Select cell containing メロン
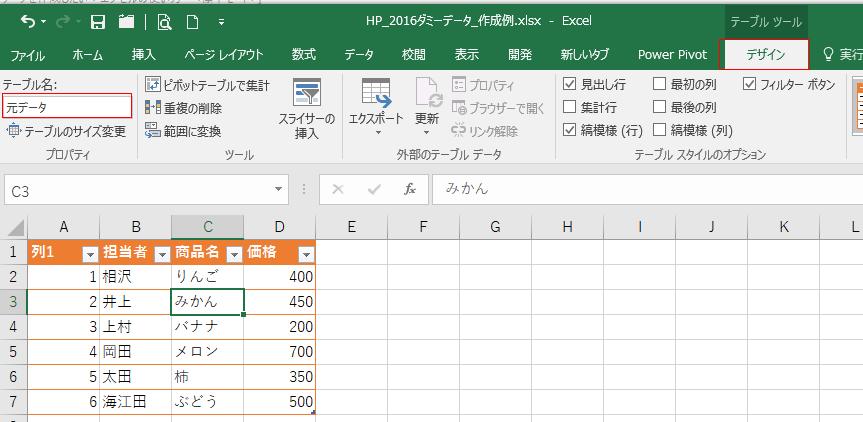The height and width of the screenshot is (422, 863). pyautogui.click(x=207, y=351)
